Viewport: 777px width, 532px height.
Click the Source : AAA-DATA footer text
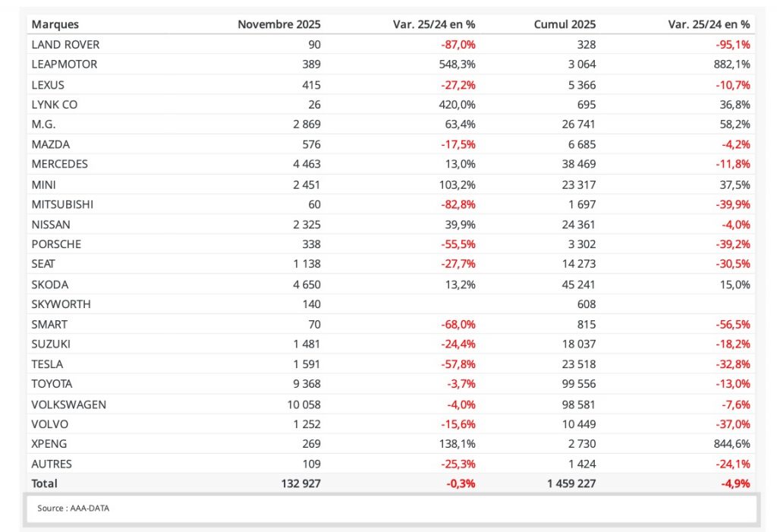point(73,508)
